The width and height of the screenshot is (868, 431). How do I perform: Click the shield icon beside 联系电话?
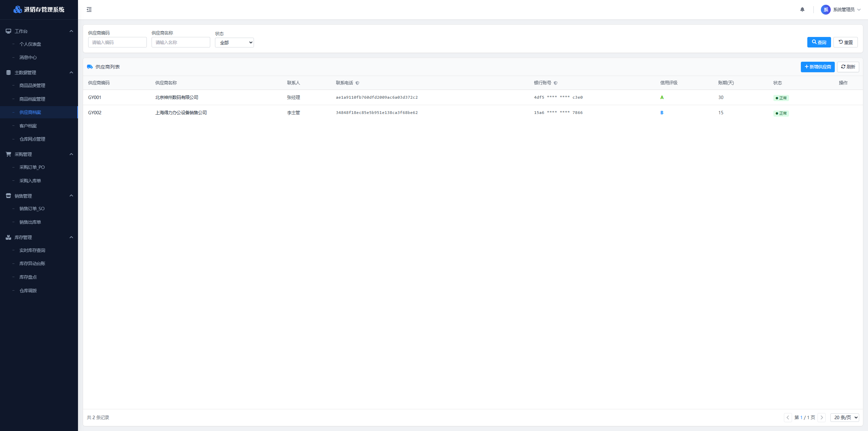[357, 83]
